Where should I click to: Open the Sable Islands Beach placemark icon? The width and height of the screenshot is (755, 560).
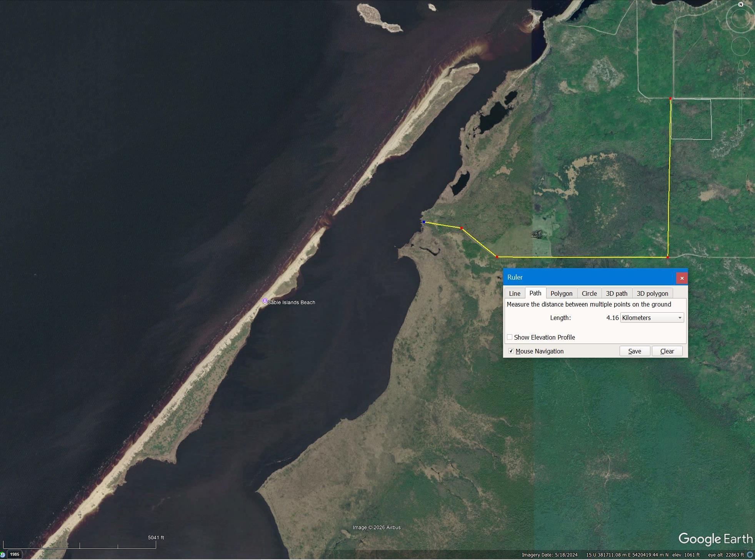tap(265, 301)
